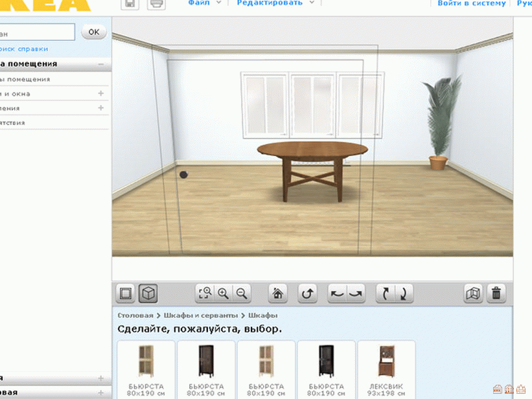Screen dimensions: 532x399
Task: Zoom in with the plus magnifier
Action: (224, 293)
